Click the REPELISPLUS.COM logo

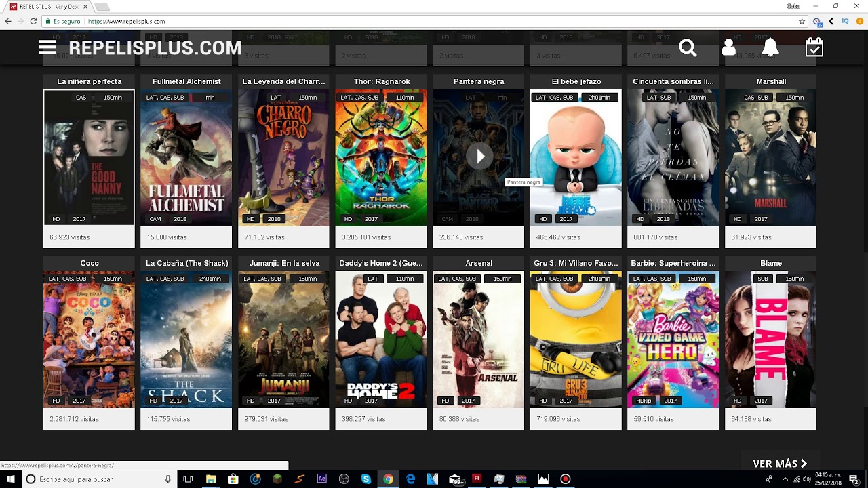pos(155,47)
